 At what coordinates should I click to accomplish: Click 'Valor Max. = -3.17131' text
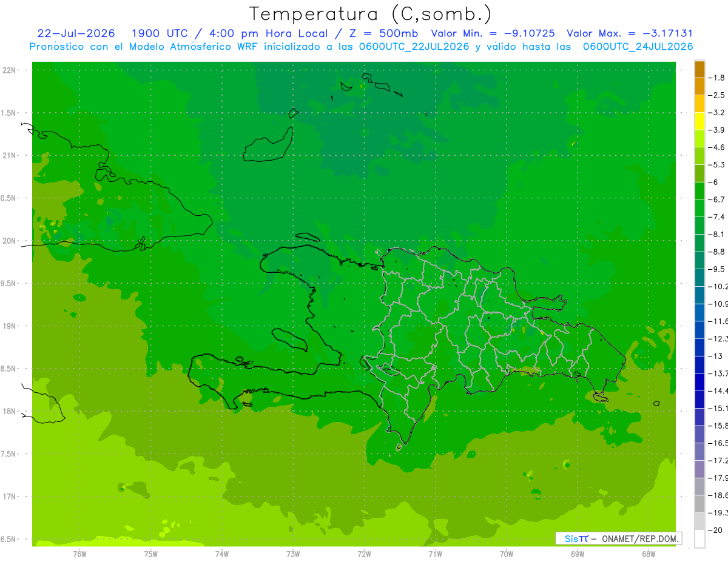[629, 33]
